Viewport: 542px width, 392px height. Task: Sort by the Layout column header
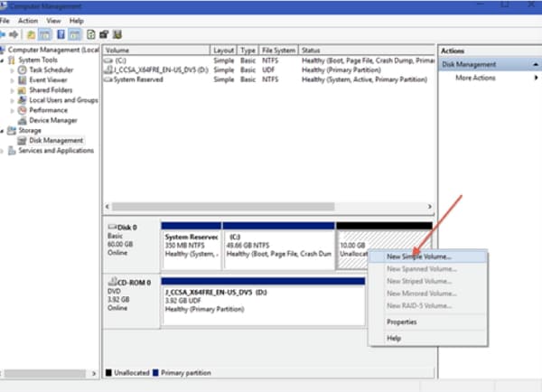pyautogui.click(x=223, y=50)
